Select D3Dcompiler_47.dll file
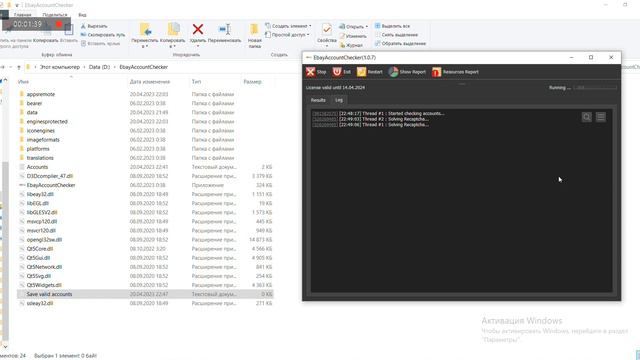640x360 pixels. click(x=49, y=176)
